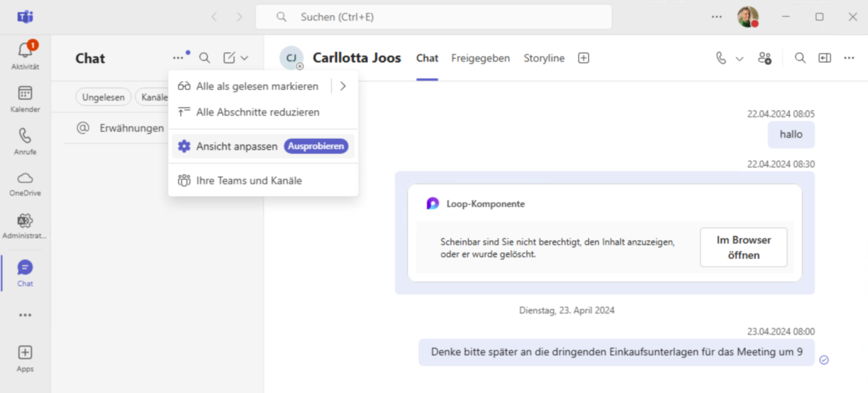
Task: Open Apps store in sidebar
Action: tap(25, 358)
